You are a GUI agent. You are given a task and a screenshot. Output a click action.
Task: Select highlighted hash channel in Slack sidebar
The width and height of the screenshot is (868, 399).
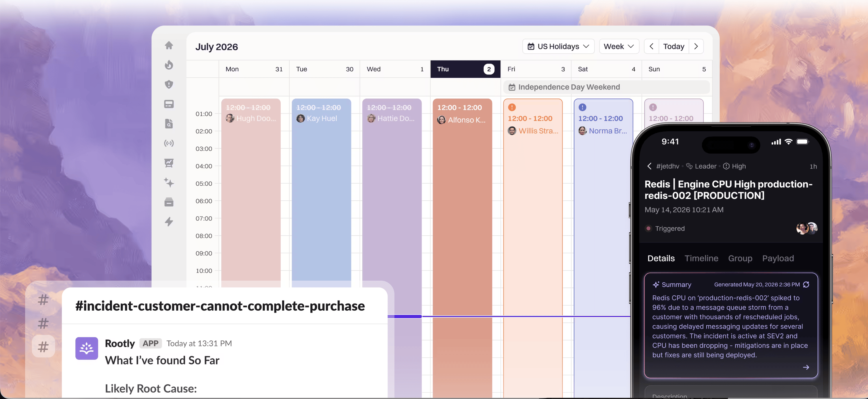point(43,346)
